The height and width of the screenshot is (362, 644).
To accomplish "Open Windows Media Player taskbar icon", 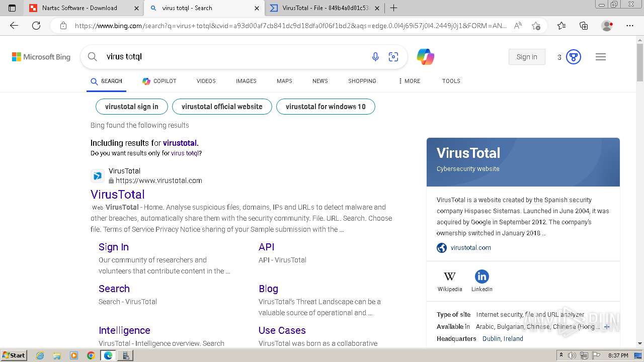I will tap(74, 355).
